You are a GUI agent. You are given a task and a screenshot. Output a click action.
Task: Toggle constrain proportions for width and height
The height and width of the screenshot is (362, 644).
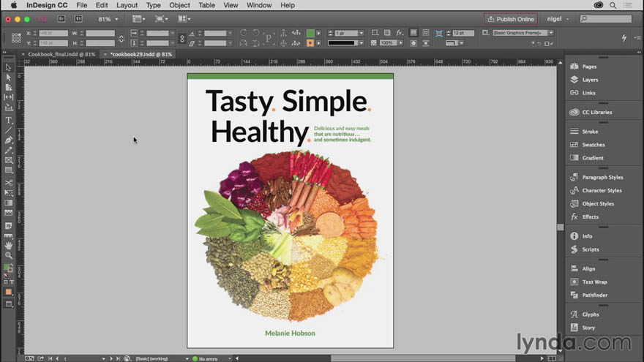(x=121, y=38)
